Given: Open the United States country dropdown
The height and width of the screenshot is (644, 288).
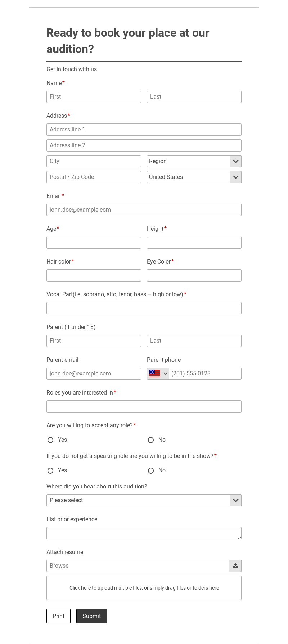Looking at the screenshot, I should 194,177.
